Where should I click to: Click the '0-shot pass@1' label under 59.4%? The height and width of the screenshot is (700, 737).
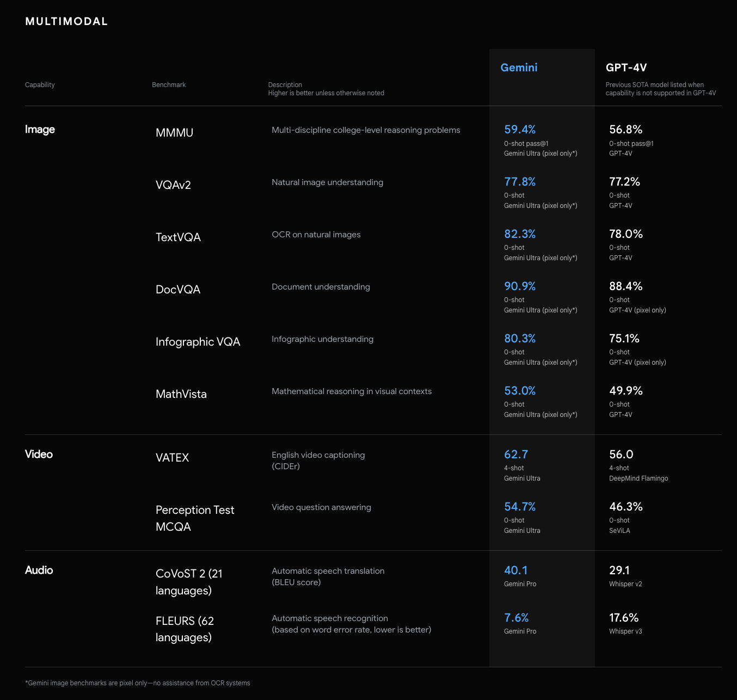[526, 144]
